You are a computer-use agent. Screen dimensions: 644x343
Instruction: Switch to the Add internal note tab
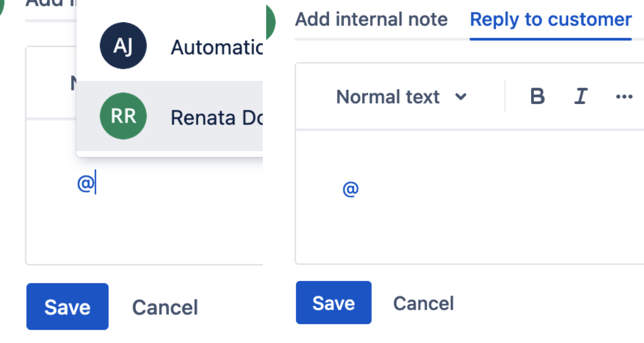pyautogui.click(x=371, y=20)
